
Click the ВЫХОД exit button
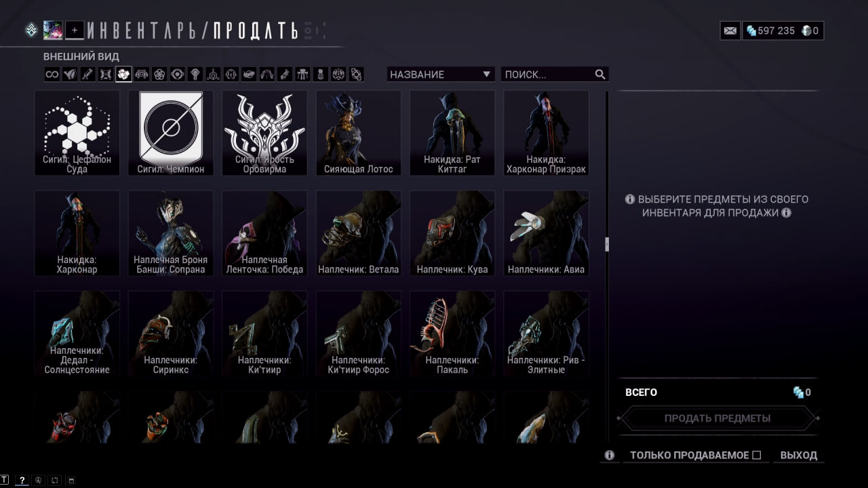coord(799,455)
